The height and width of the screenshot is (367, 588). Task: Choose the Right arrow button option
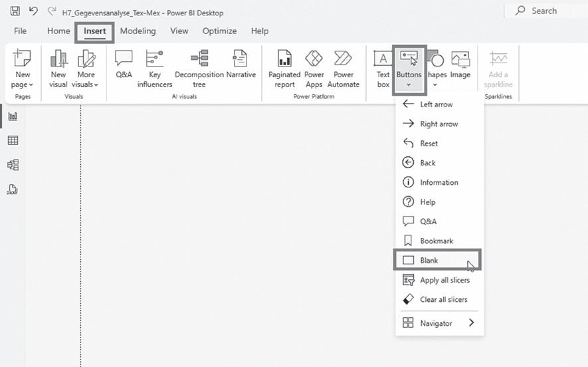coord(439,124)
